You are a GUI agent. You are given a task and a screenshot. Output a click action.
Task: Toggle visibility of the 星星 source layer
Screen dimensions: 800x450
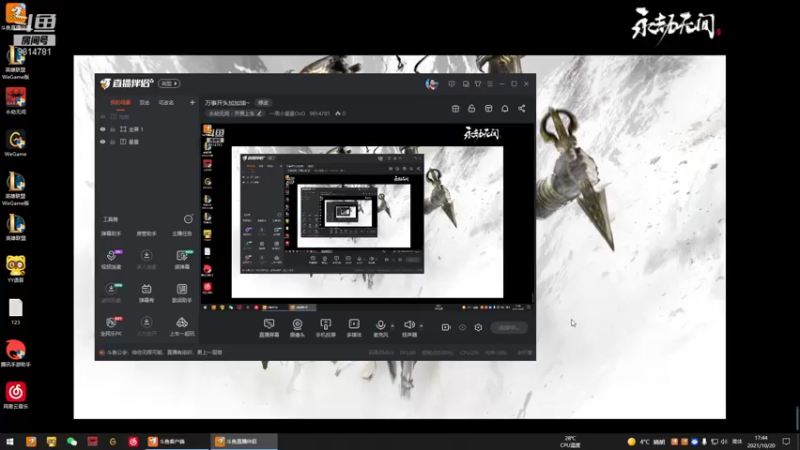(x=103, y=142)
